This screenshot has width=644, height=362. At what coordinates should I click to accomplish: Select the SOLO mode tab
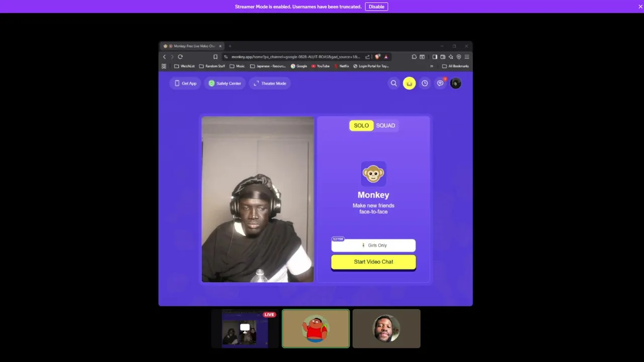361,126
